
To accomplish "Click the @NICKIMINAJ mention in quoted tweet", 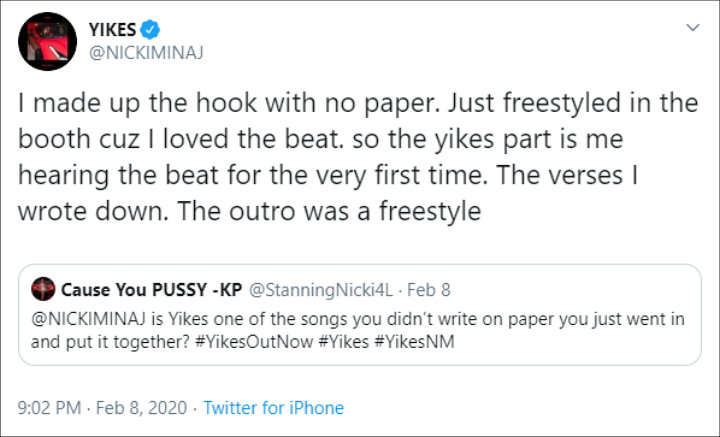I will pos(89,319).
